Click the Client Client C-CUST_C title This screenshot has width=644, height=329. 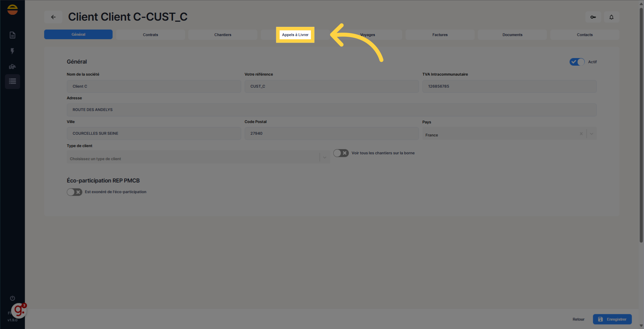(128, 17)
